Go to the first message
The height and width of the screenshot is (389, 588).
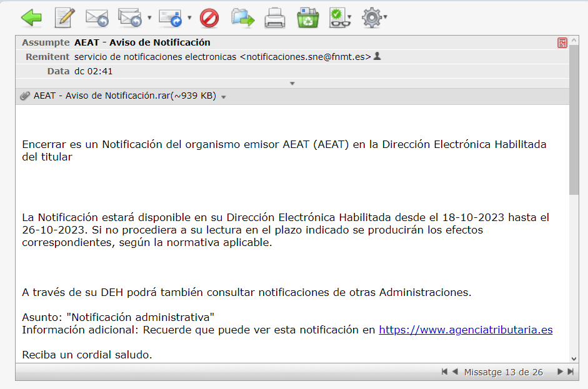[x=444, y=372]
